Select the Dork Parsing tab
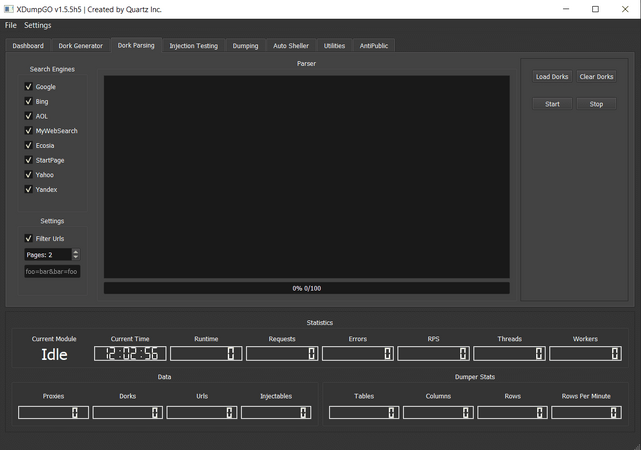The width and height of the screenshot is (641, 450). click(136, 45)
